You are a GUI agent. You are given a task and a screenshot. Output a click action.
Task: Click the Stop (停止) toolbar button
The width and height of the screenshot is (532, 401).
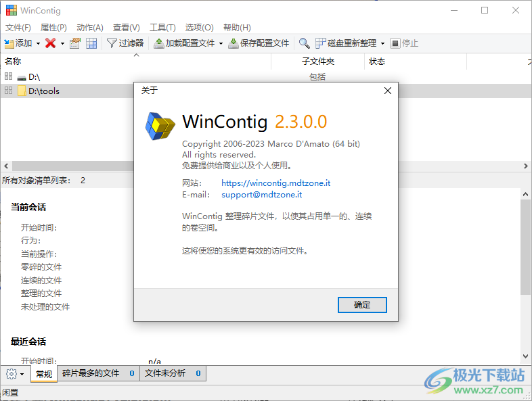click(x=404, y=43)
